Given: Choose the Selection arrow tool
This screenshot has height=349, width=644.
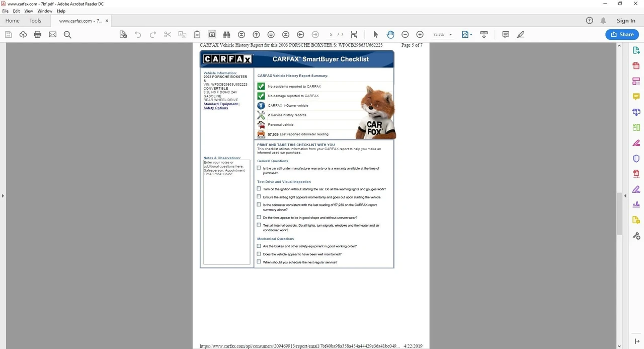Looking at the screenshot, I should coord(375,34).
